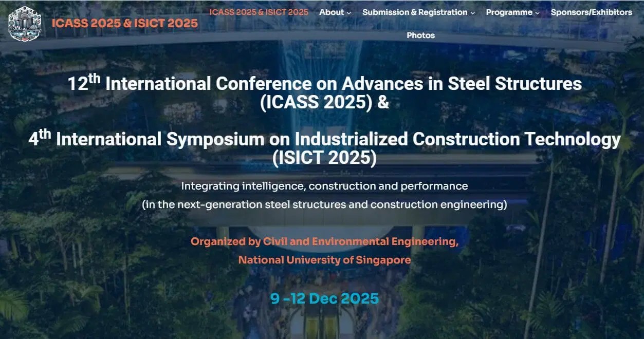Click "National University of Singapore" text

pos(324,260)
